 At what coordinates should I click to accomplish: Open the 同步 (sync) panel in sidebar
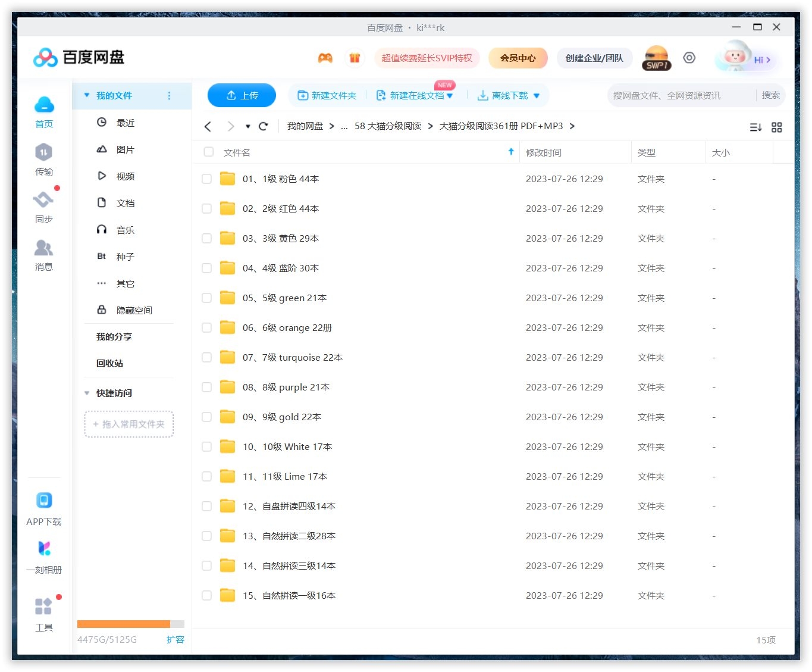[43, 207]
